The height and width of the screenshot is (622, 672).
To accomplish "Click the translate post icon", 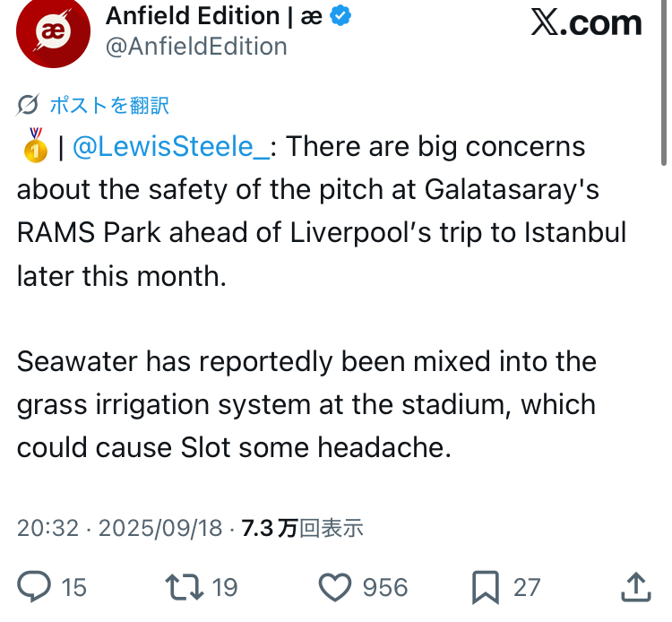I will point(28,105).
